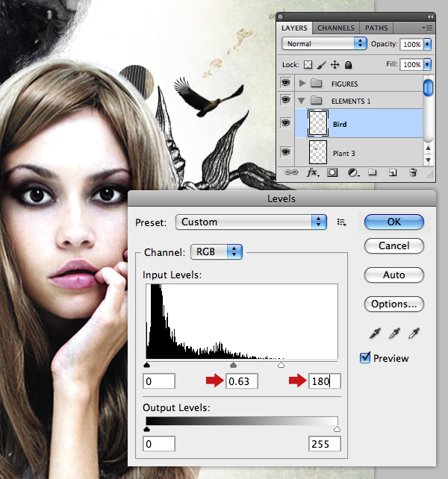This screenshot has width=448, height=479.
Task: Open the Opacity slider dropdown arrow
Action: [x=428, y=44]
